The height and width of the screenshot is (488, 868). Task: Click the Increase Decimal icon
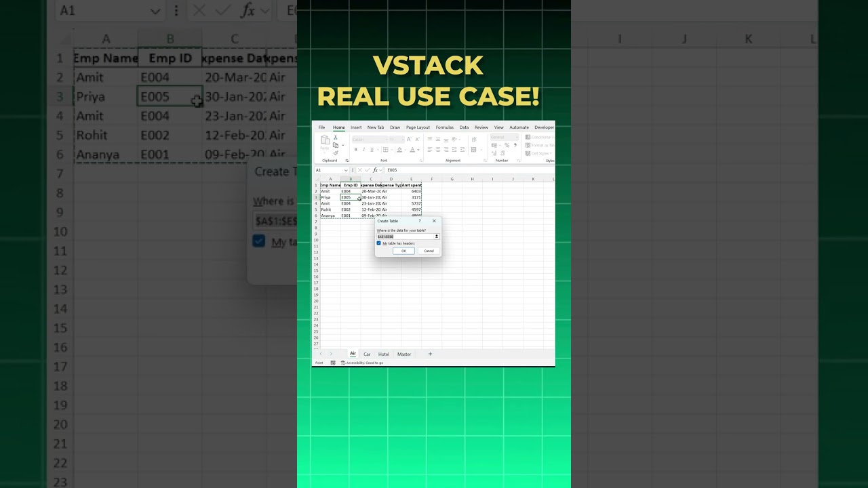click(x=494, y=153)
